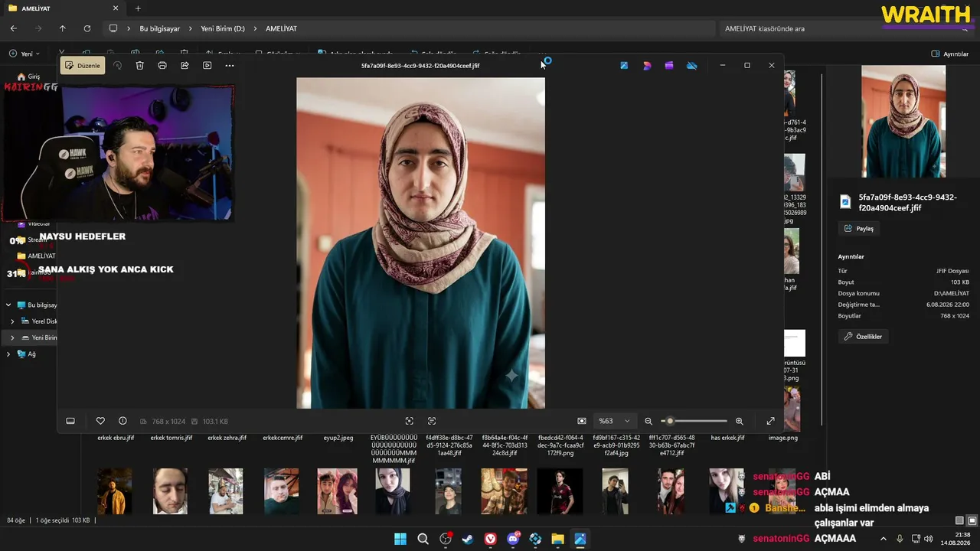Rotate the image in the Photos toolbar

[x=117, y=66]
